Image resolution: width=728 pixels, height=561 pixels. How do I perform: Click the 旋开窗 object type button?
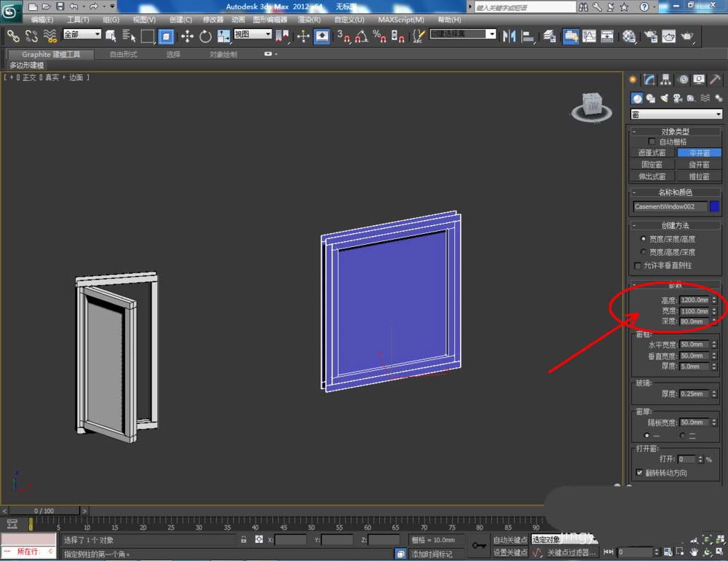(x=699, y=165)
